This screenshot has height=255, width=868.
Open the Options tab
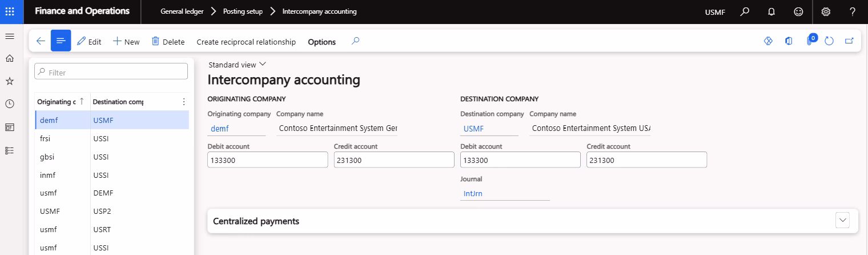[x=322, y=42]
